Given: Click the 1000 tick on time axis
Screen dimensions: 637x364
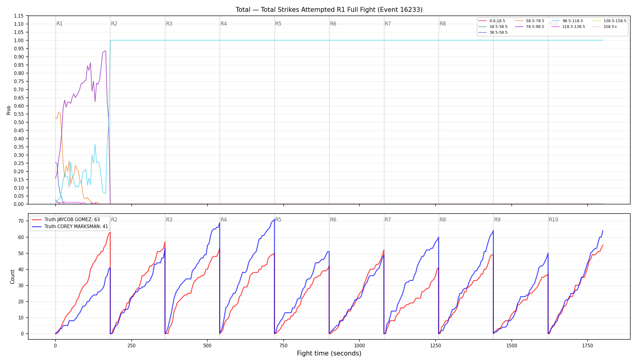Looking at the screenshot, I should point(359,345).
